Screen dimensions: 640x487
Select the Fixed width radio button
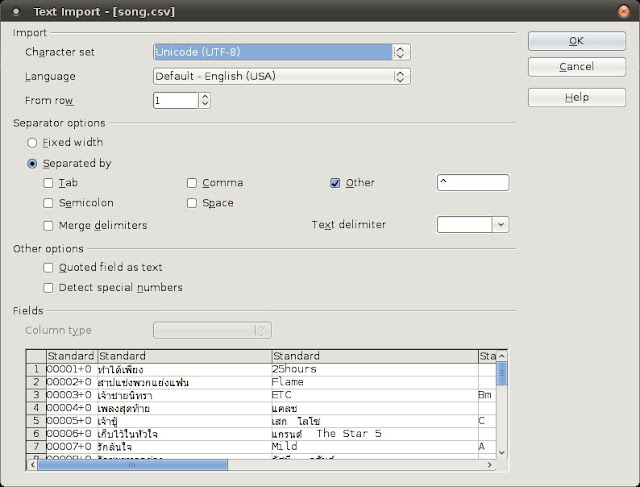pyautogui.click(x=32, y=142)
